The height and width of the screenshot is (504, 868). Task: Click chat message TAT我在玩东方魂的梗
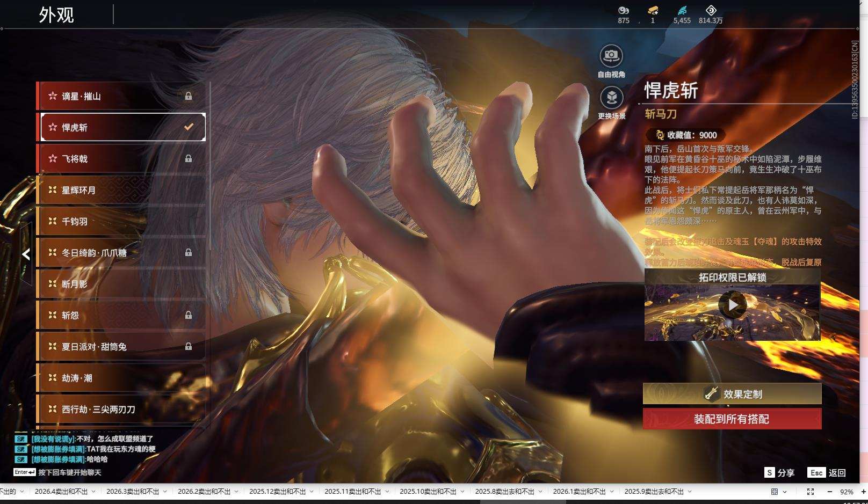121,449
